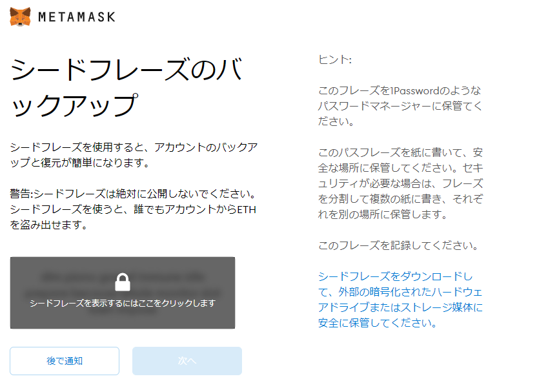This screenshot has width=537, height=392.
Task: Click the blurred seed phrase words above the lock
Action: click(x=123, y=277)
